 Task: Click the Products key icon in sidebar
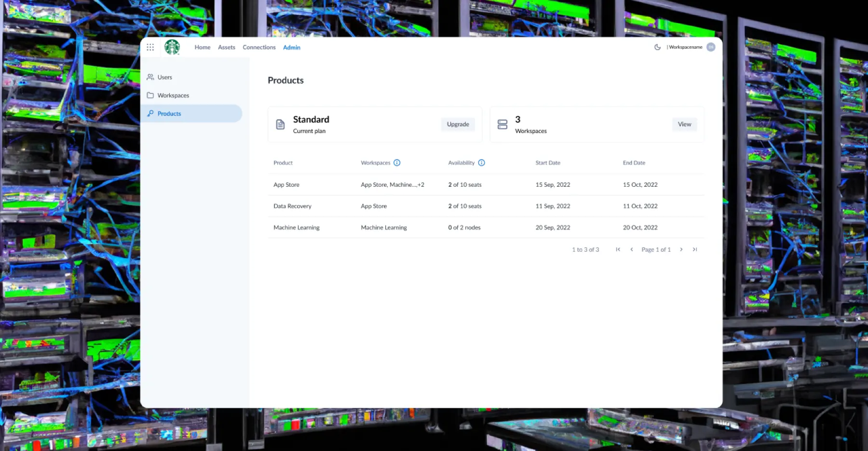click(x=150, y=114)
